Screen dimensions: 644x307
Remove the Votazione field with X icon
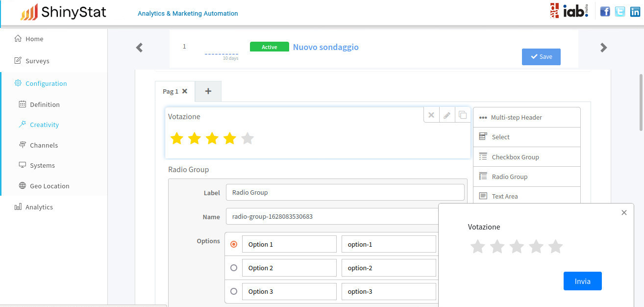point(431,115)
